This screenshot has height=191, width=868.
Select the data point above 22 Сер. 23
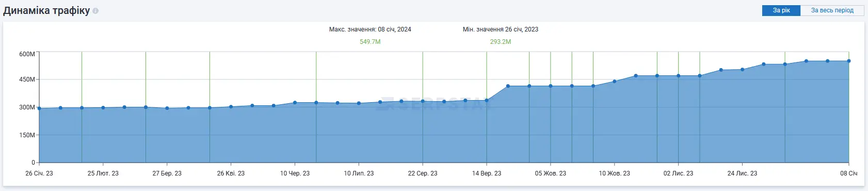tap(423, 101)
